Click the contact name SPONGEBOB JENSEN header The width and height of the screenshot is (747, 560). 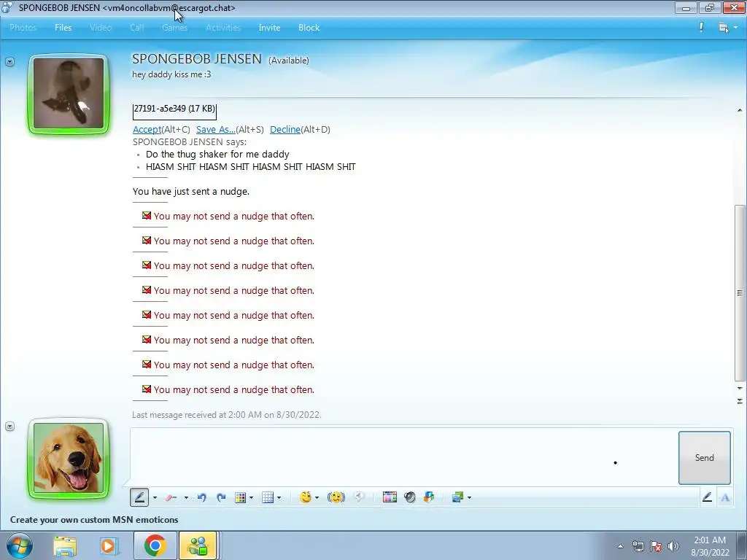(197, 59)
